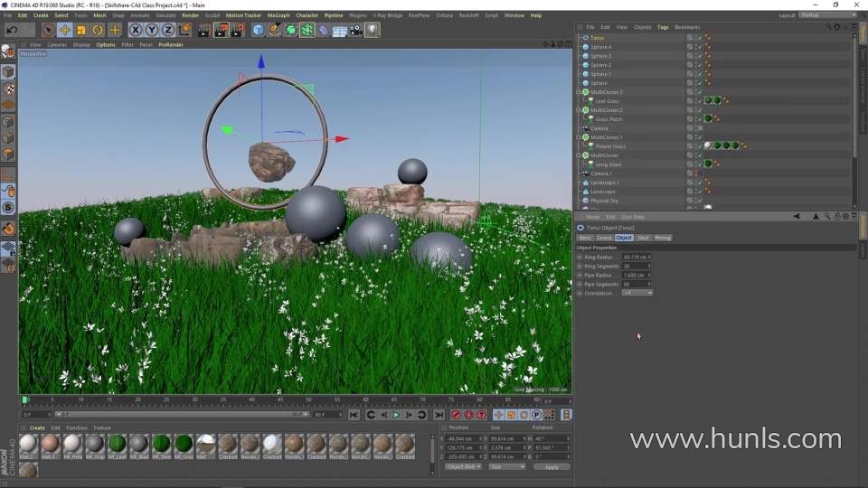Click the Light bulb object icon

pyautogui.click(x=372, y=30)
